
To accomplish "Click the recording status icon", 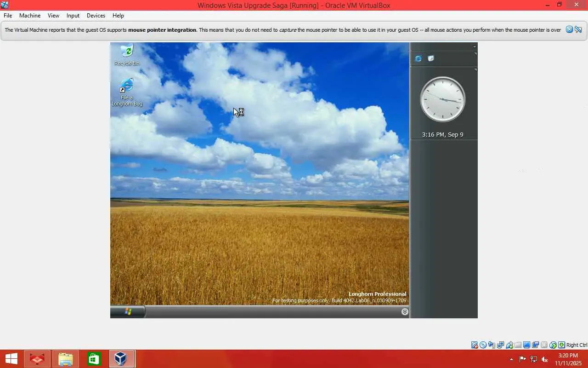I will pos(536,345).
